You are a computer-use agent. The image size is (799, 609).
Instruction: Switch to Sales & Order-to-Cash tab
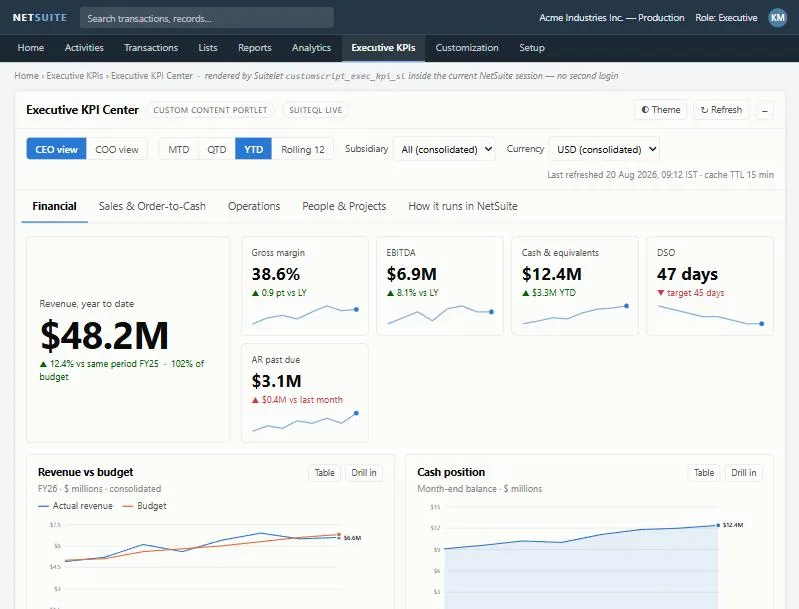coord(152,206)
